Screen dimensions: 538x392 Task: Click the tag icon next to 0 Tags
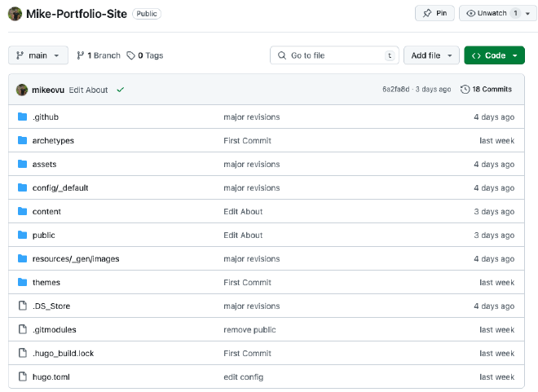pos(130,55)
